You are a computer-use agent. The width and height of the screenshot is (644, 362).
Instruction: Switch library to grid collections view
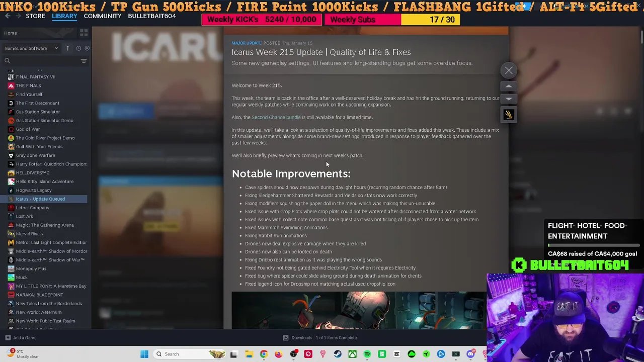coord(84,33)
